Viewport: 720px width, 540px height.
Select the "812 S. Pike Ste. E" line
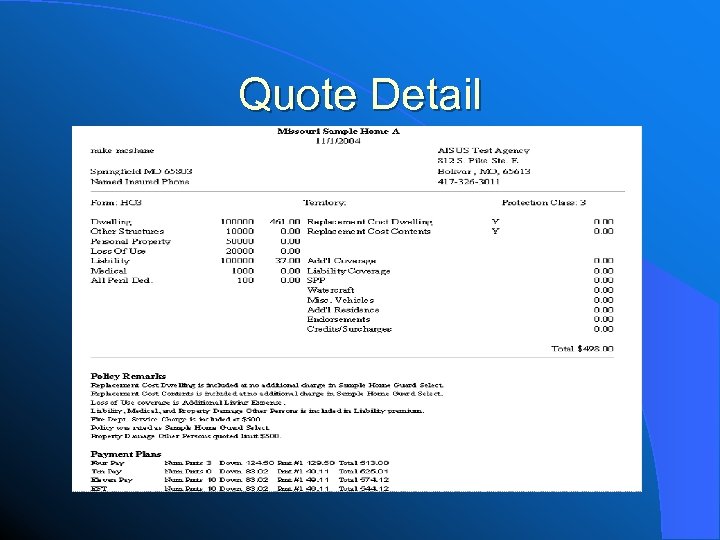click(x=478, y=161)
